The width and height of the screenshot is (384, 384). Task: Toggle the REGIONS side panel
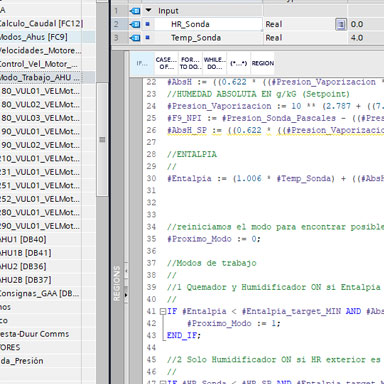click(117, 283)
